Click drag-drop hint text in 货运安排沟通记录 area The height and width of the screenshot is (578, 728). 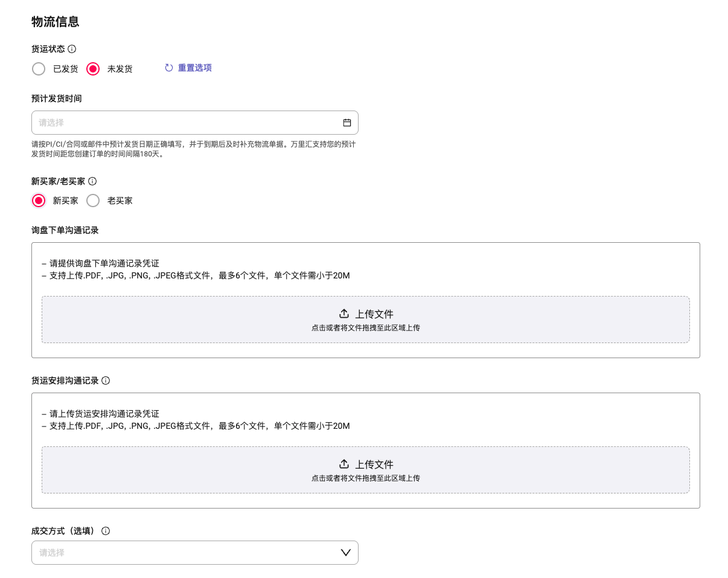tap(366, 478)
